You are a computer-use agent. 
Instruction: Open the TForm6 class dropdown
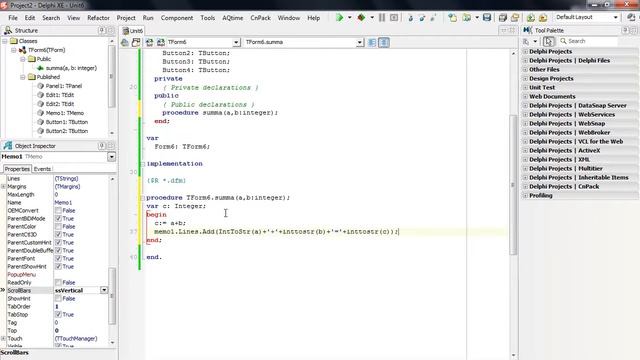pyautogui.click(x=236, y=42)
